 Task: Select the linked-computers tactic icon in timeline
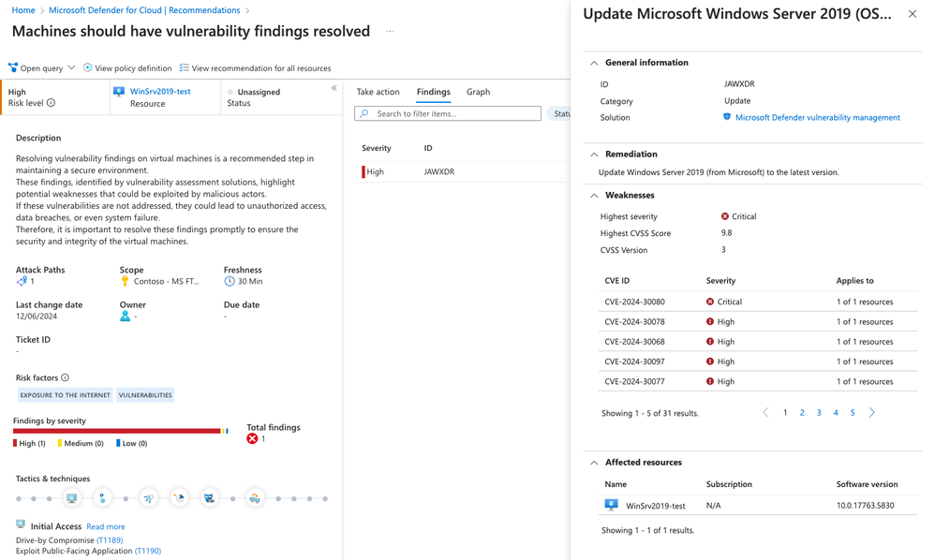click(x=255, y=498)
